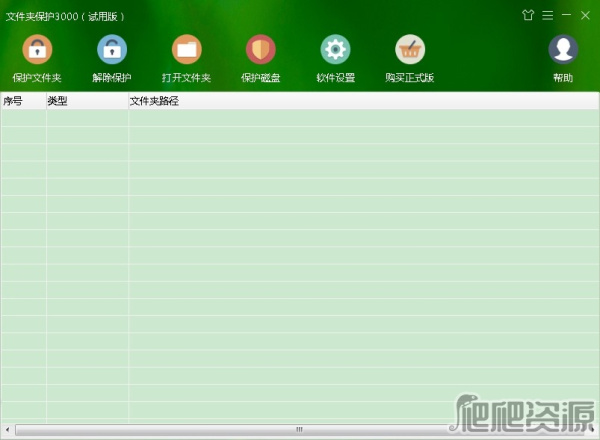Select the 解除保护 unlock icon
The height and width of the screenshot is (440, 600).
tap(112, 49)
